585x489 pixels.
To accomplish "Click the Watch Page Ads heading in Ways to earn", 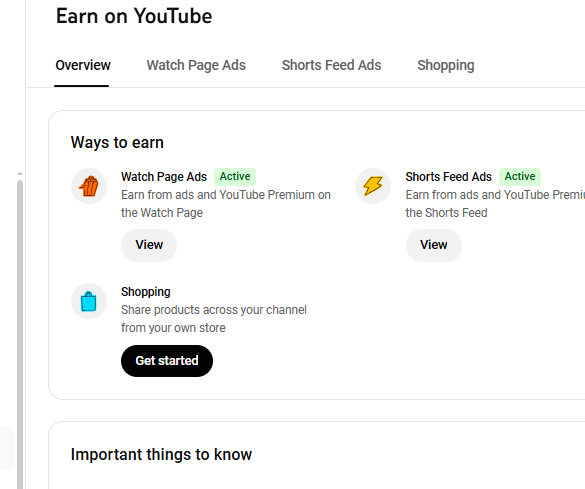I will tap(164, 176).
